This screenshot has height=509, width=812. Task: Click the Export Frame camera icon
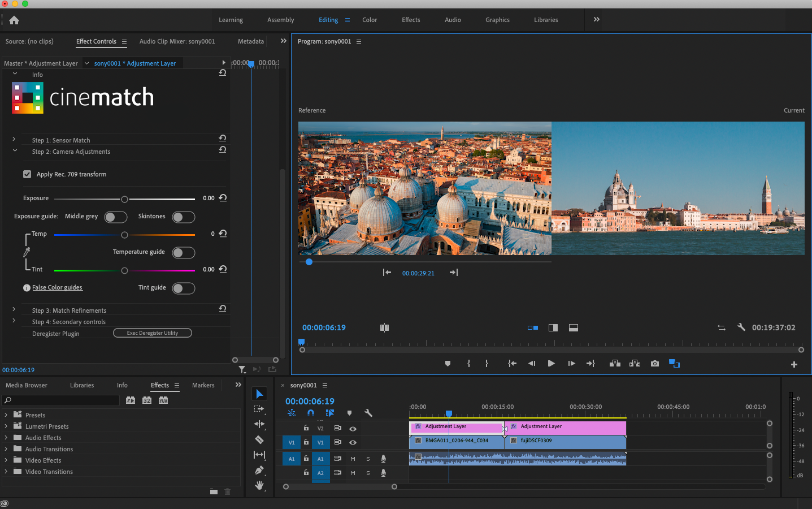pyautogui.click(x=655, y=364)
